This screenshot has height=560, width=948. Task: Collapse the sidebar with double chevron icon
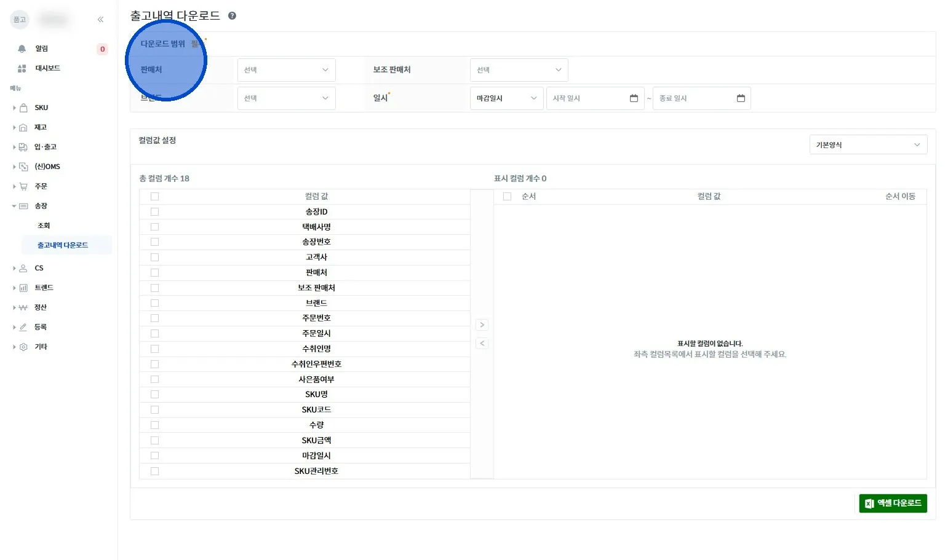click(x=101, y=20)
